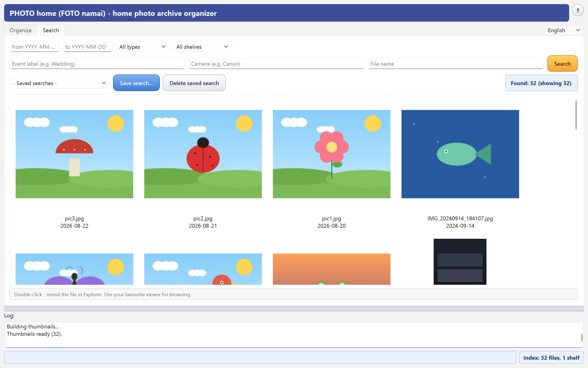Select the Search tab
The image size is (588, 368).
(x=51, y=30)
